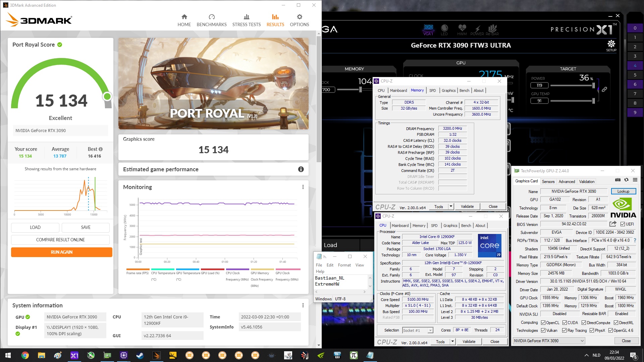Open the System information three-dot menu

coord(303,305)
